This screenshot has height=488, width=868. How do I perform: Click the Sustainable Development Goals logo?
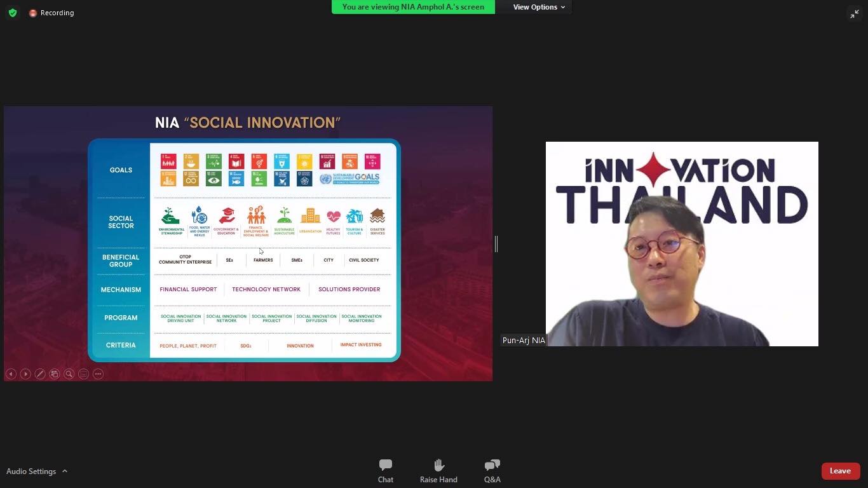click(349, 179)
